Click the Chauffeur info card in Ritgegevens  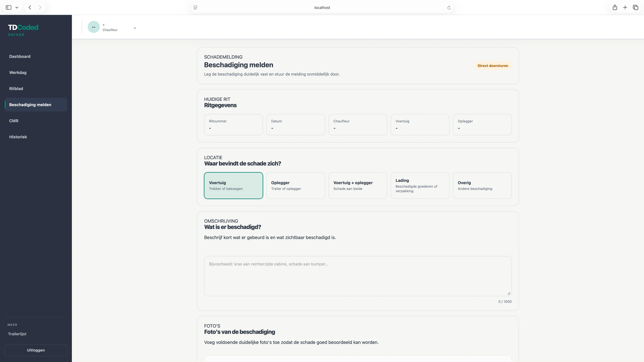point(358,125)
